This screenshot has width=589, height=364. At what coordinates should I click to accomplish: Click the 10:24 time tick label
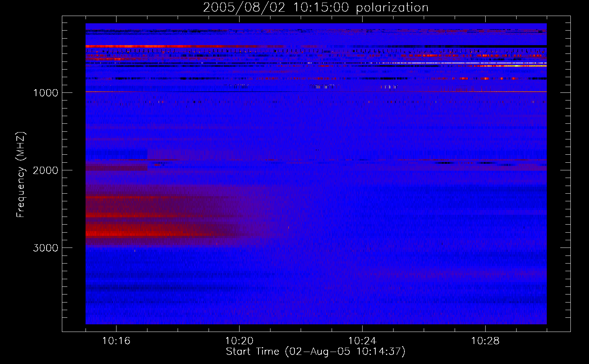point(362,341)
